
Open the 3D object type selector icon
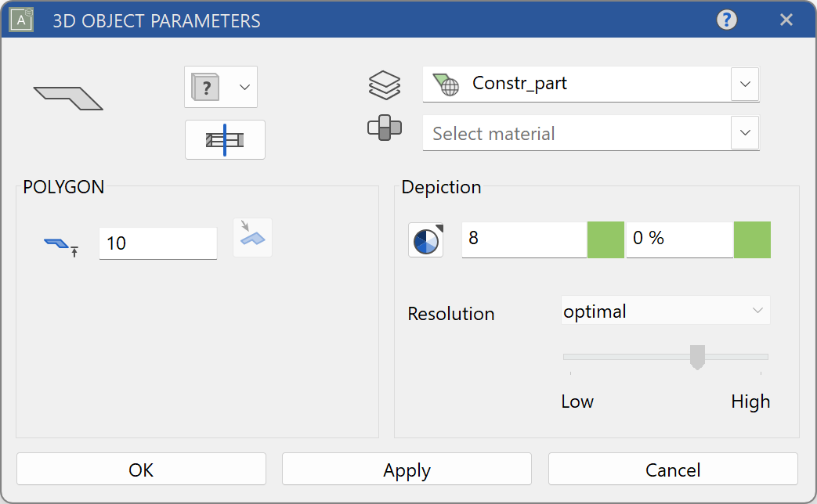205,87
